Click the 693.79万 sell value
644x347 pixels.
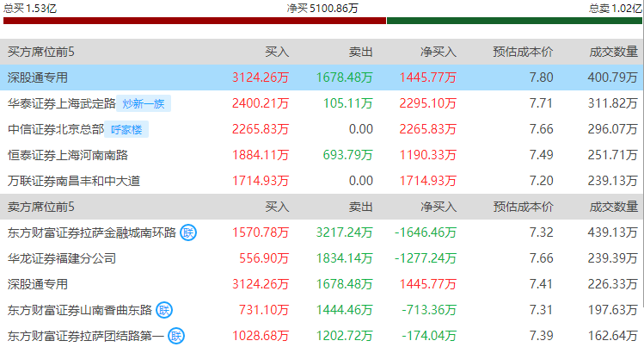[348, 155]
